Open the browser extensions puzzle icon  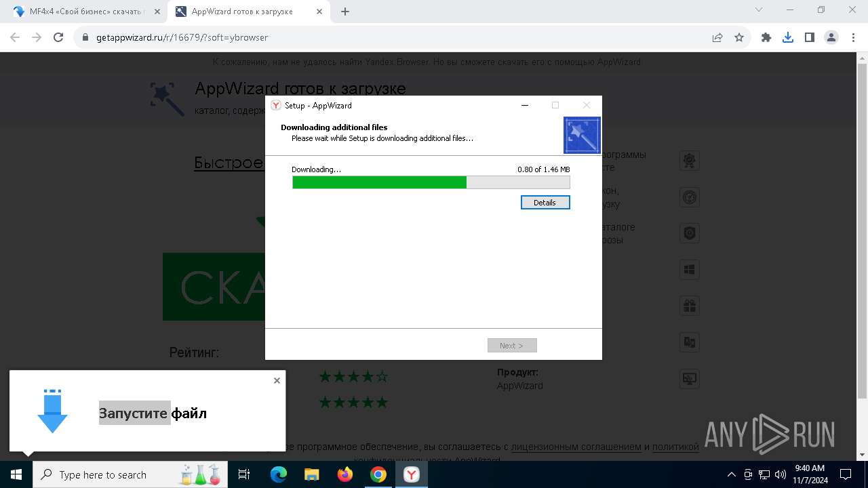coord(766,37)
